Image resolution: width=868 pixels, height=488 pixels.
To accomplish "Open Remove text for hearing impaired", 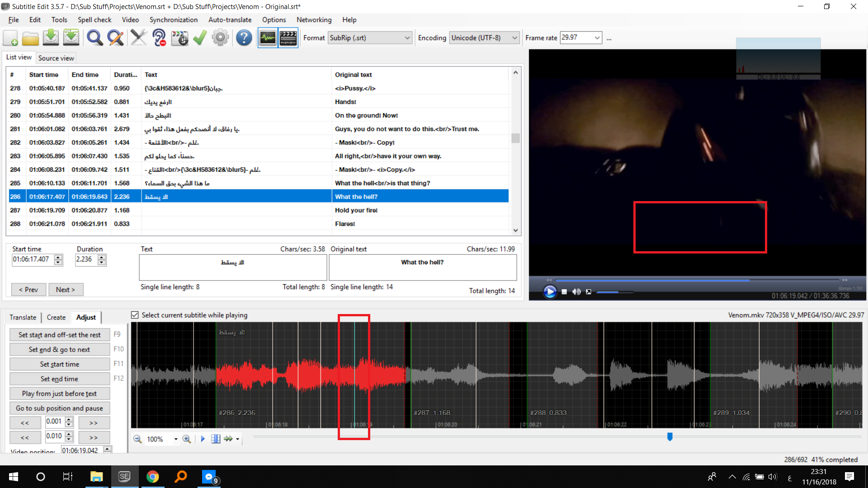I will click(x=159, y=38).
